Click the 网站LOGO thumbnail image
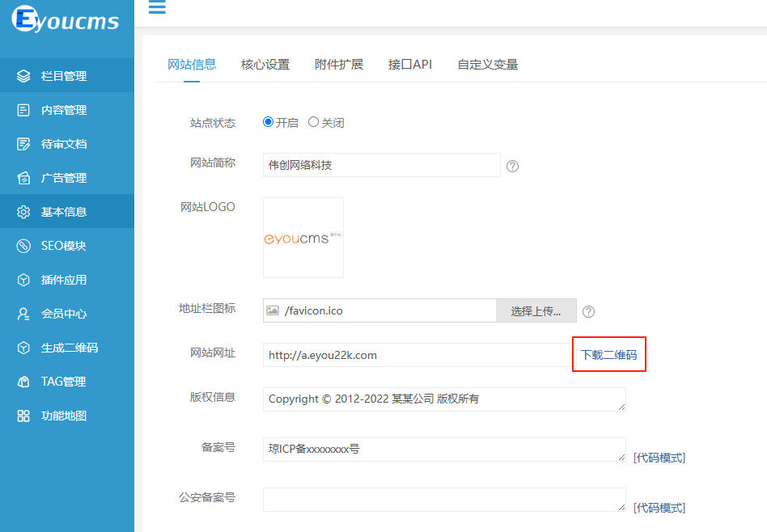Viewport: 767px width, 532px height. pyautogui.click(x=303, y=238)
